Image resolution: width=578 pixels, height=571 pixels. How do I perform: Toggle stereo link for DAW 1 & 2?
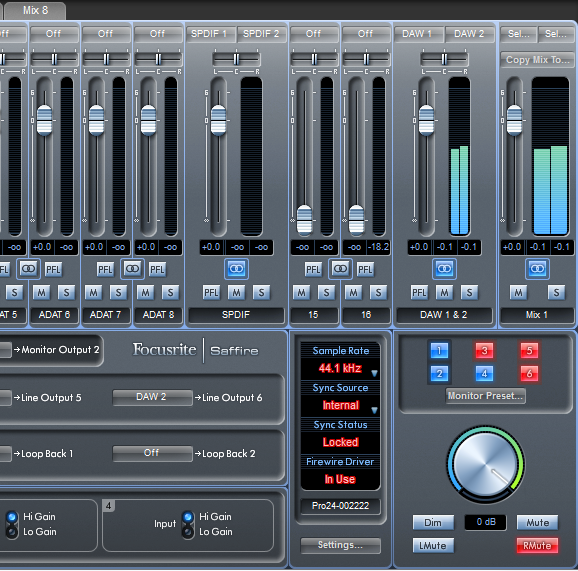click(x=444, y=269)
